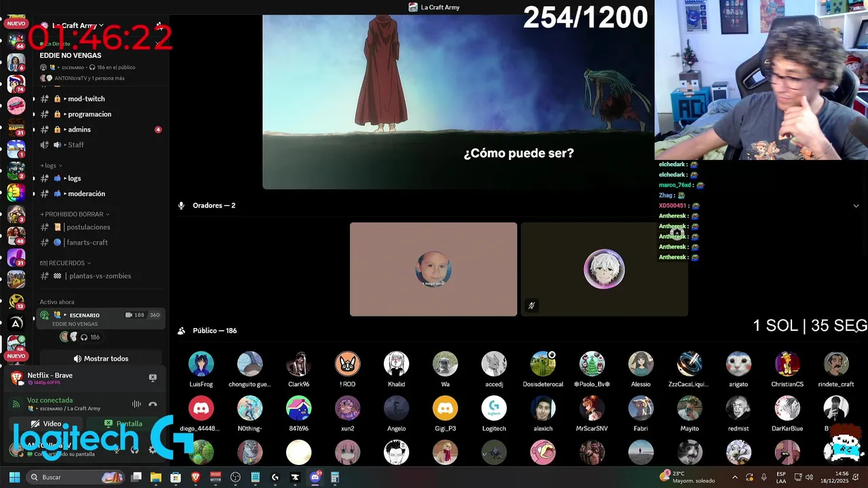Open the plantas-vs-zombies channel
The width and height of the screenshot is (868, 488).
point(99,276)
